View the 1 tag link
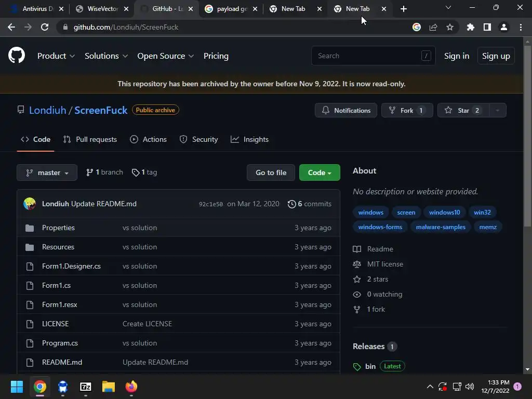 click(144, 172)
